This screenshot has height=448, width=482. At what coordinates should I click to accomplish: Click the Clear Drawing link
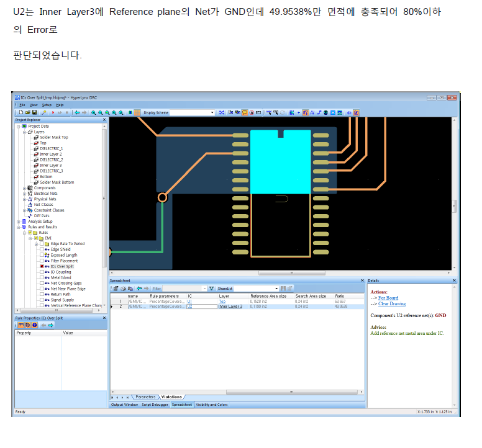[x=391, y=303]
